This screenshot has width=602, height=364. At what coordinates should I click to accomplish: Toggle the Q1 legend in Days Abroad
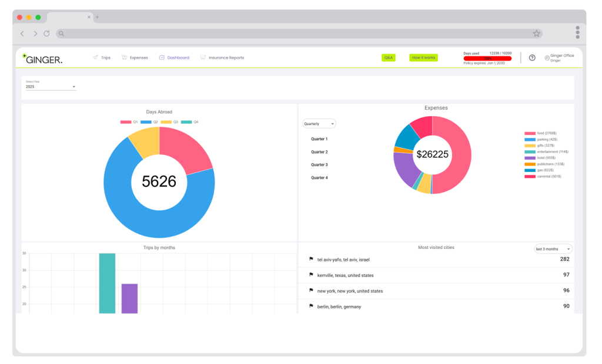pyautogui.click(x=129, y=122)
